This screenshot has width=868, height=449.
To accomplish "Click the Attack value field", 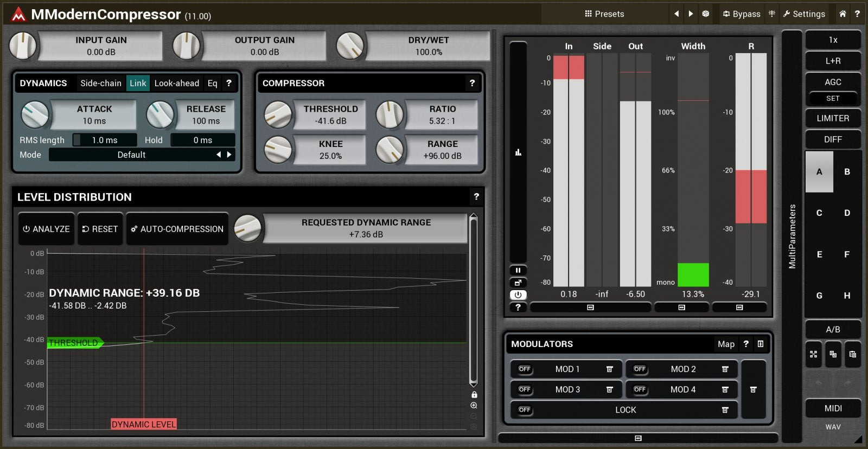I will coord(94,115).
